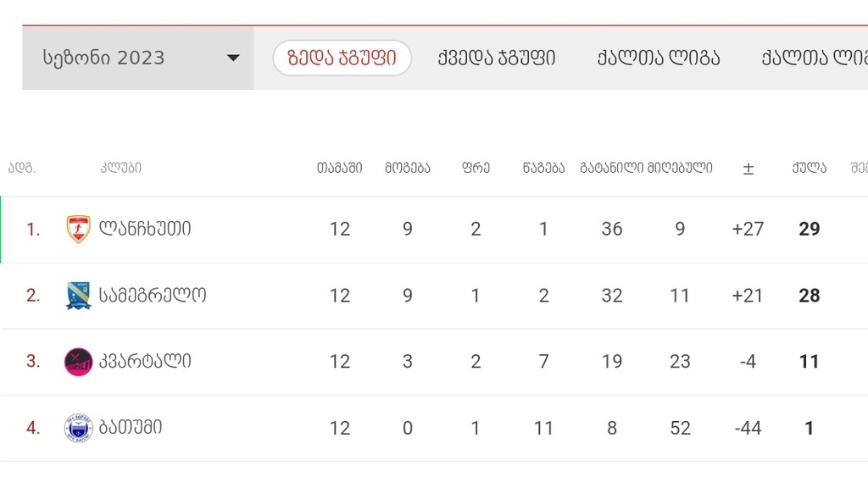This screenshot has width=868, height=488.
Task: Select the ზედა ჯგუფი tab
Action: (x=342, y=58)
